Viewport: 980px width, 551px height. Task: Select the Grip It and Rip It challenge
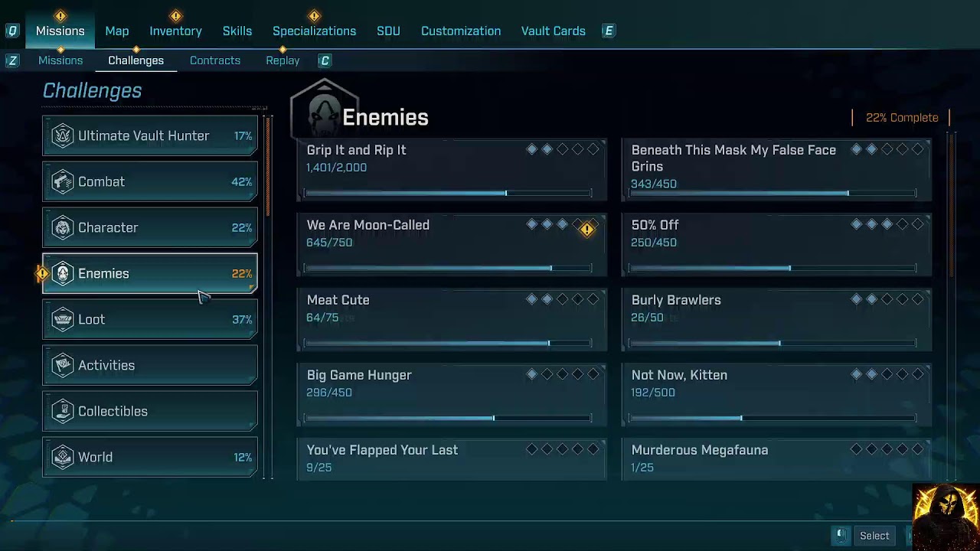tap(452, 169)
